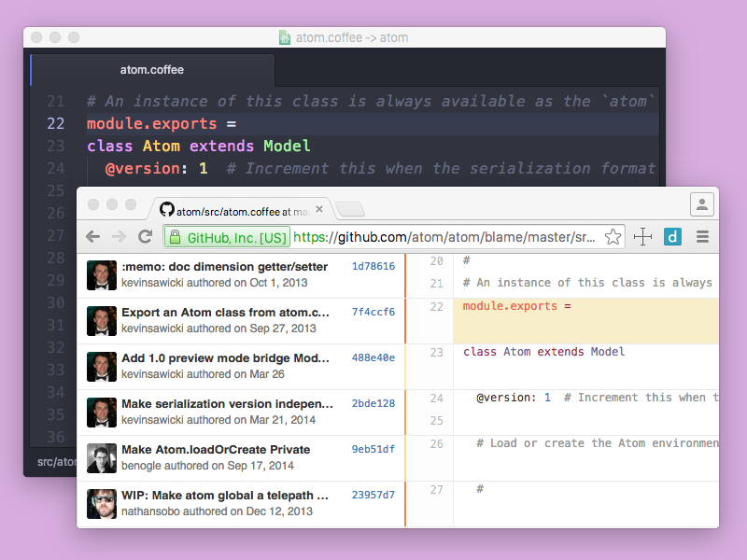The height and width of the screenshot is (560, 747).
Task: Open the hamburger menu icon in the toolbar
Action: click(x=702, y=237)
